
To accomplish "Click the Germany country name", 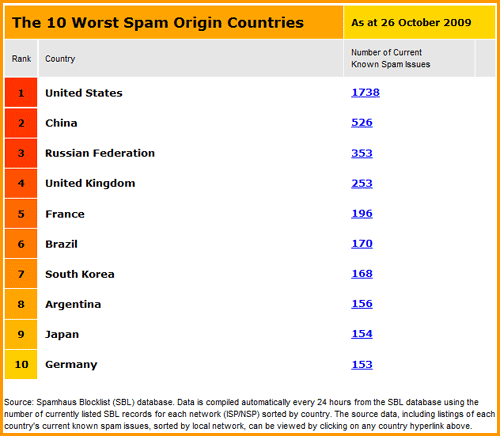I will point(71,364).
